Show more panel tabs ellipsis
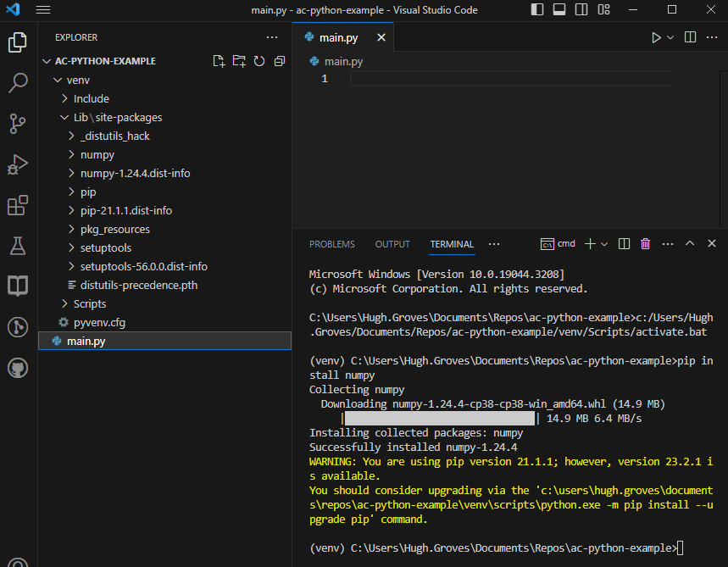The width and height of the screenshot is (728, 567). tap(494, 244)
